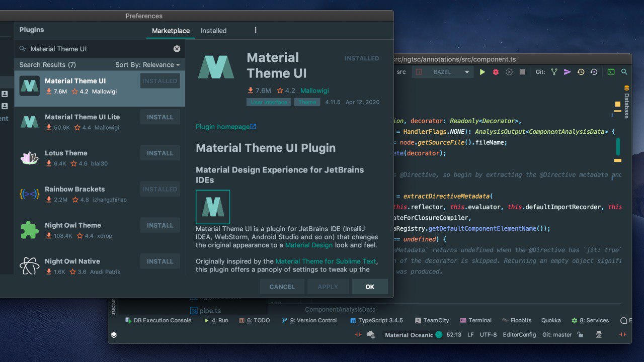Click Material Theme UI Lite plugin logo
The image size is (644, 362).
coord(29,122)
